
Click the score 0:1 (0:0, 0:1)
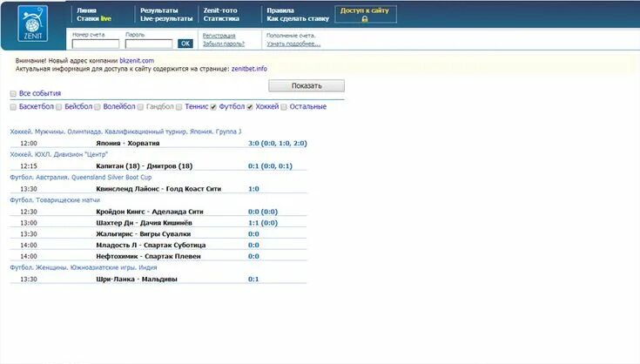(270, 166)
